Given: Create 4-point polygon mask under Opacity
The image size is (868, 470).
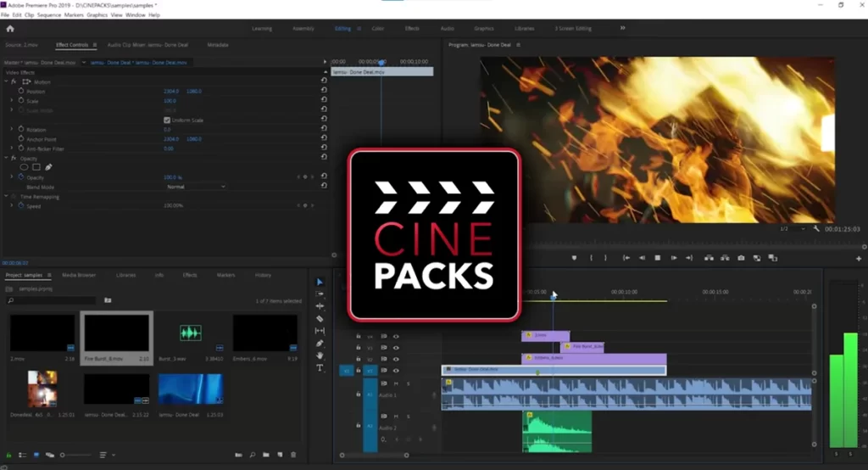Looking at the screenshot, I should pos(36,167).
